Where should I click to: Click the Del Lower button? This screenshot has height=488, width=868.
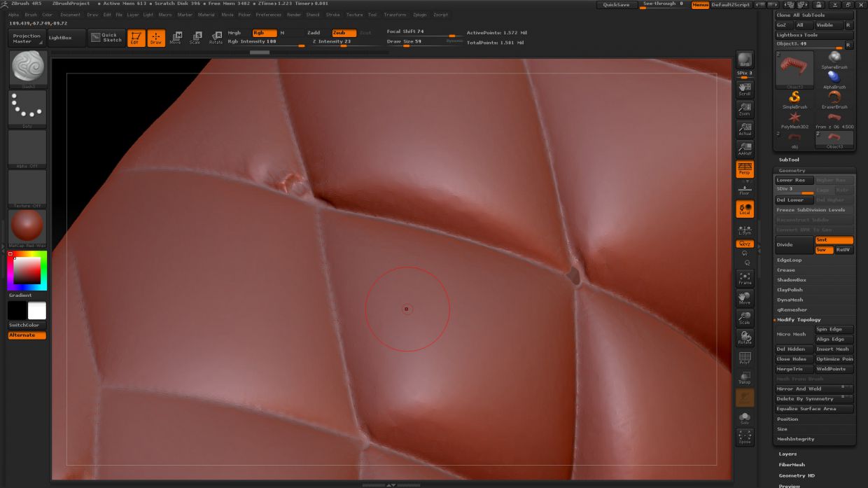tap(794, 200)
